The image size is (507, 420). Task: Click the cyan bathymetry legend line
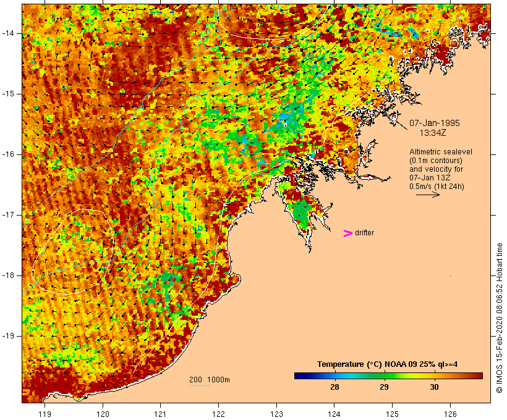[200, 385]
